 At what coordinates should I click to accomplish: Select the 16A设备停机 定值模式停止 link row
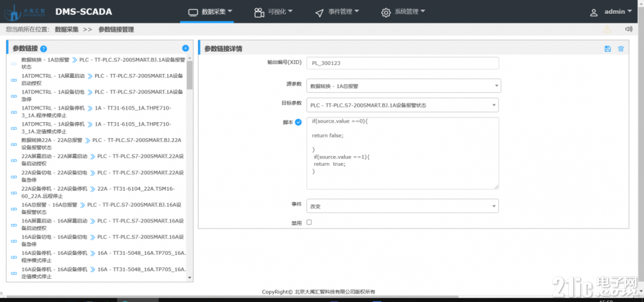click(x=98, y=273)
